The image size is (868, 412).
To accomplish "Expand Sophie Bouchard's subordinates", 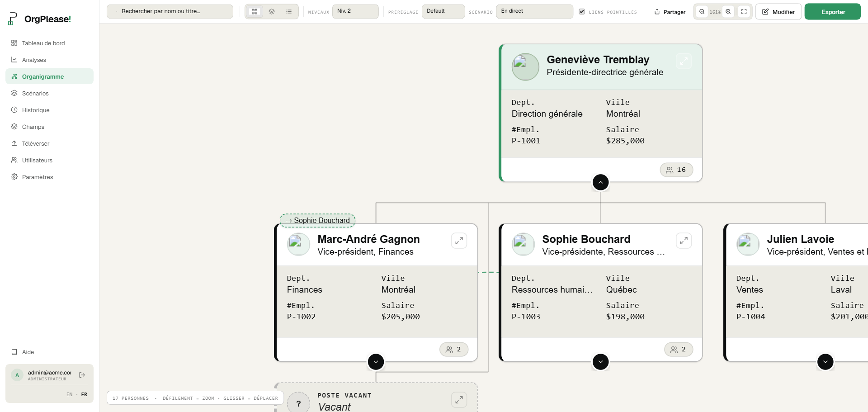I will 600,362.
